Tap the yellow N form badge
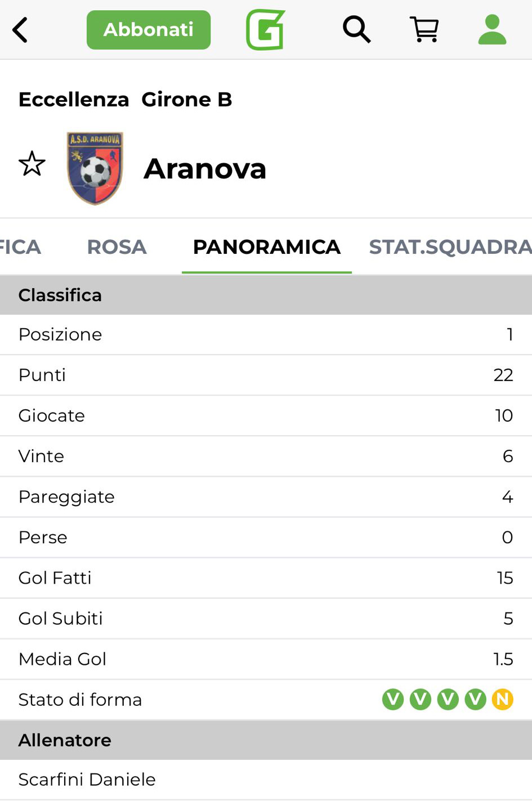532x801 pixels. click(x=502, y=699)
